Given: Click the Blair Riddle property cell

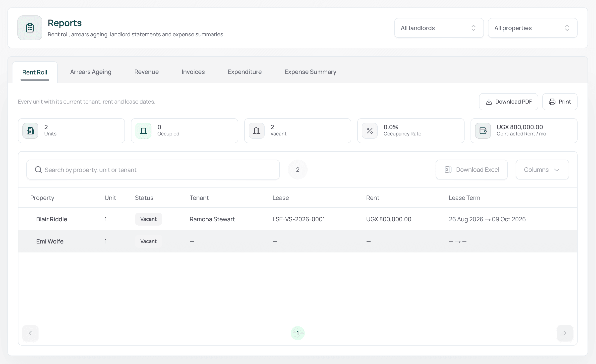Looking at the screenshot, I should pyautogui.click(x=52, y=219).
